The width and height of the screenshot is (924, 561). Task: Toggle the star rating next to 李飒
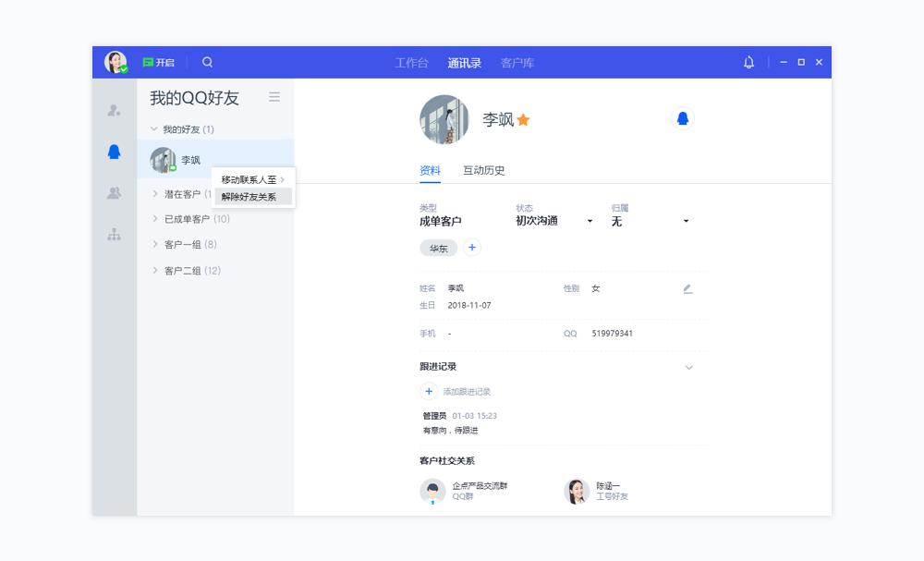pos(525,119)
